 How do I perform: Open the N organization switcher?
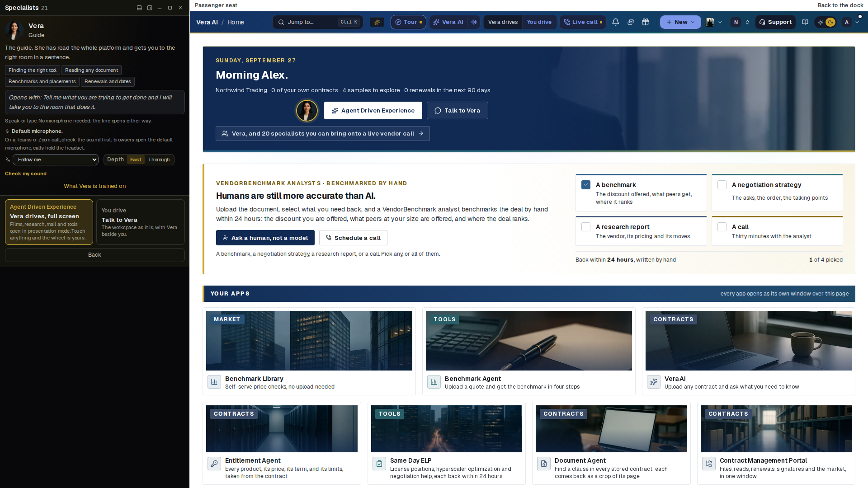[741, 22]
